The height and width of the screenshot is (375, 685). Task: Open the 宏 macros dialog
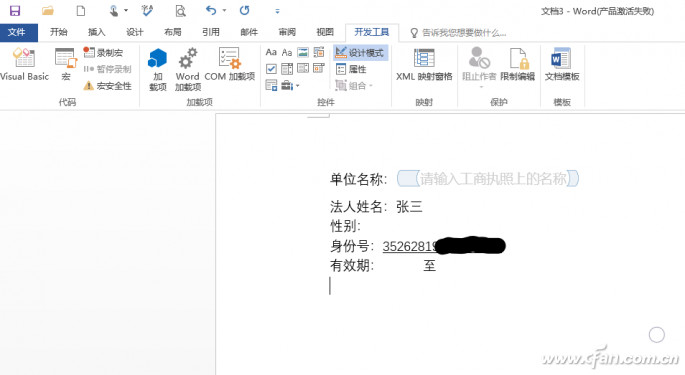[x=66, y=64]
